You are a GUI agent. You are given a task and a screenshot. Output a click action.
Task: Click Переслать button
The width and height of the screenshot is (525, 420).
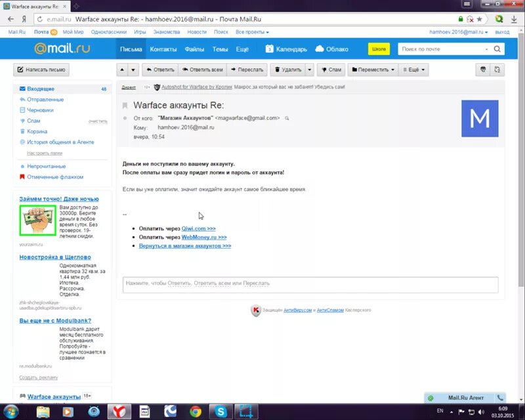tap(247, 70)
